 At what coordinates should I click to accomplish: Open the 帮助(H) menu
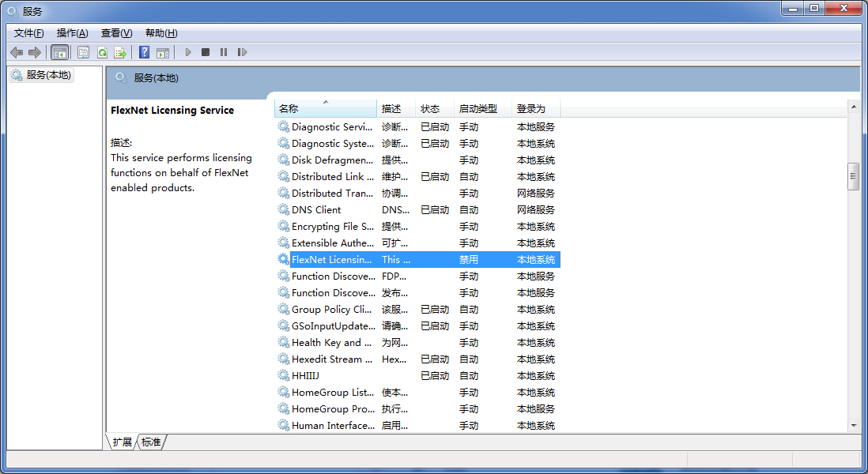(x=161, y=33)
